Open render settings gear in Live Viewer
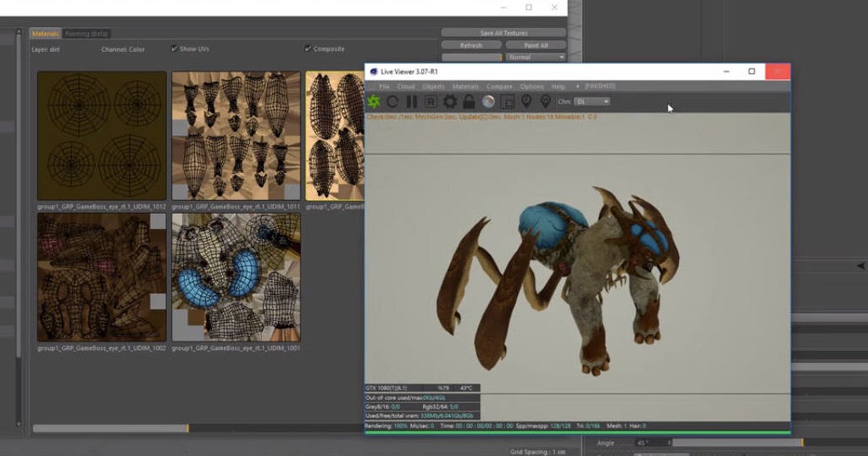The height and width of the screenshot is (456, 868). 450,102
